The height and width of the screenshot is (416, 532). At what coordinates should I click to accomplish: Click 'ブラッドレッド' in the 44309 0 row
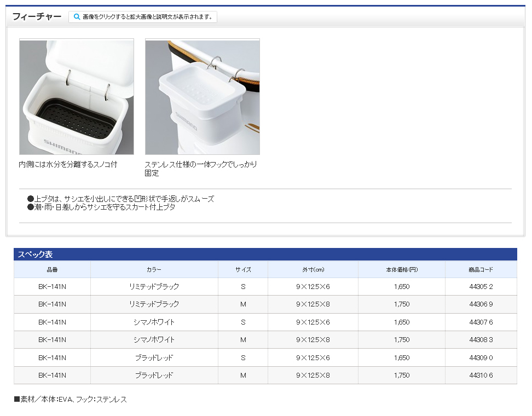tap(154, 358)
